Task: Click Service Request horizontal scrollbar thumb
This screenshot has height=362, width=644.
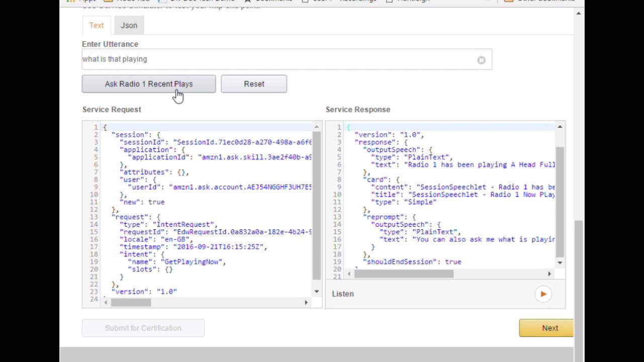Action: [x=131, y=302]
